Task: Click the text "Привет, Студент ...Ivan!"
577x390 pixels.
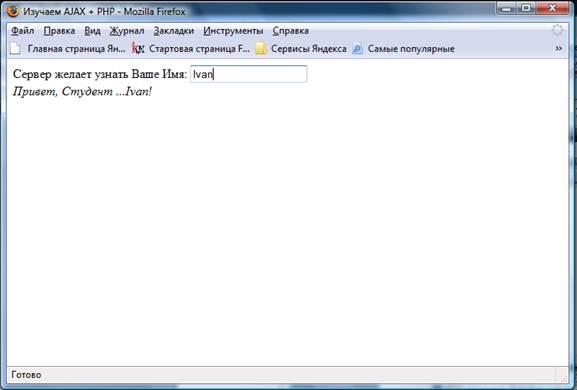Action: (x=82, y=92)
